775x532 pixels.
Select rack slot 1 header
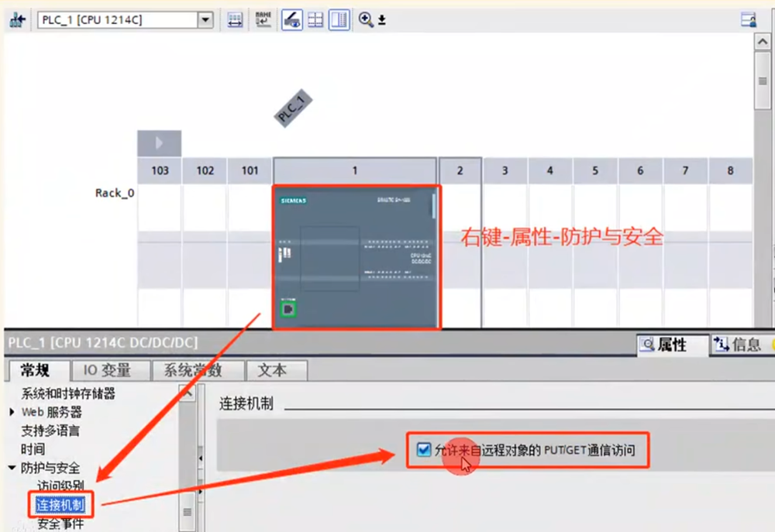(355, 170)
